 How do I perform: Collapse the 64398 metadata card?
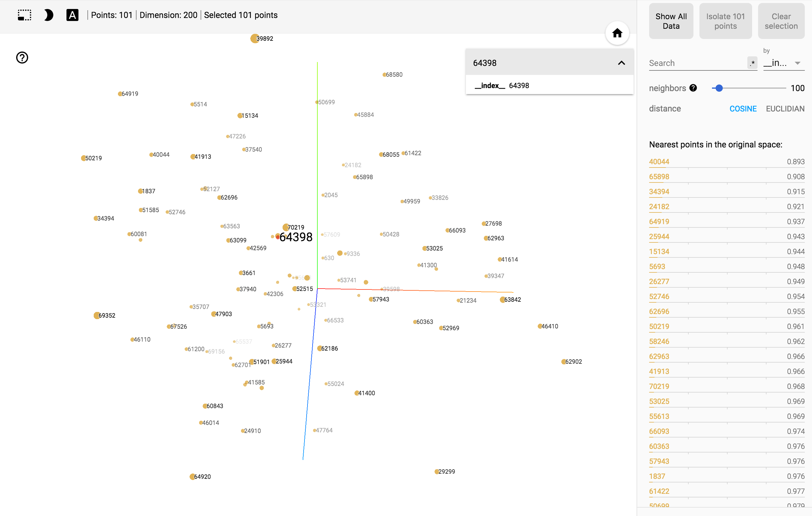click(x=621, y=63)
